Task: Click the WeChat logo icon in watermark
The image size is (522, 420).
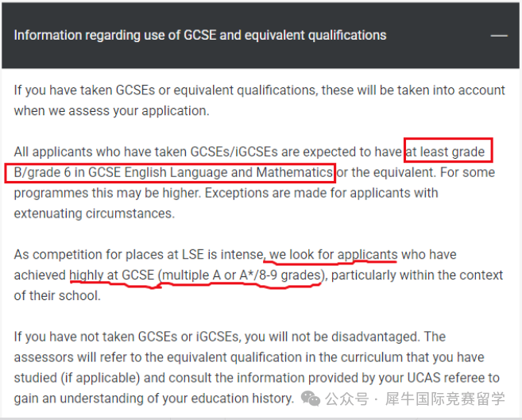Action: (315, 397)
